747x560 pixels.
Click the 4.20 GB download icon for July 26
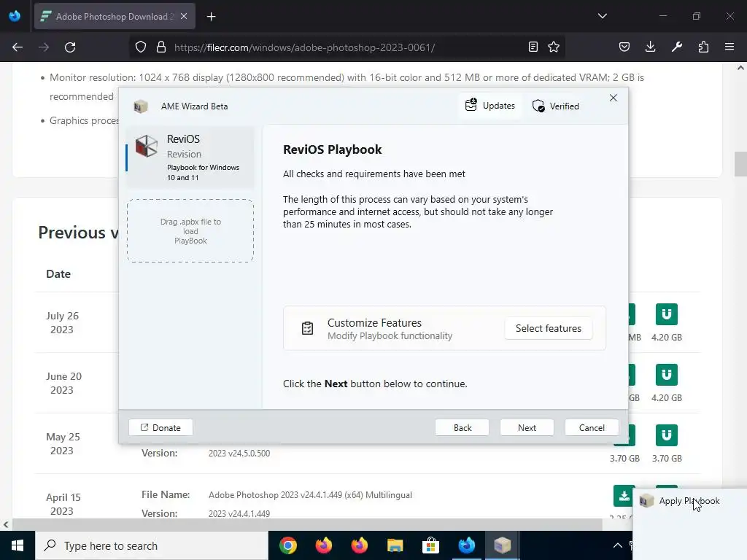[x=667, y=314]
